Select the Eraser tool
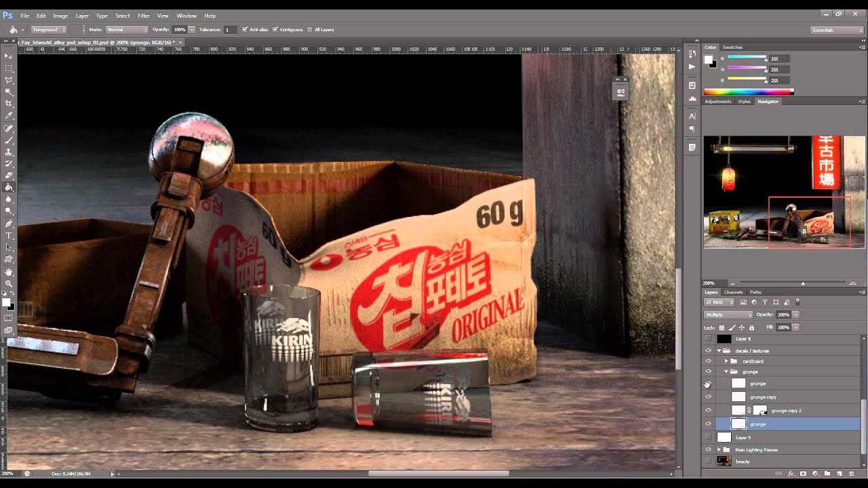This screenshot has height=488, width=868. (9, 176)
